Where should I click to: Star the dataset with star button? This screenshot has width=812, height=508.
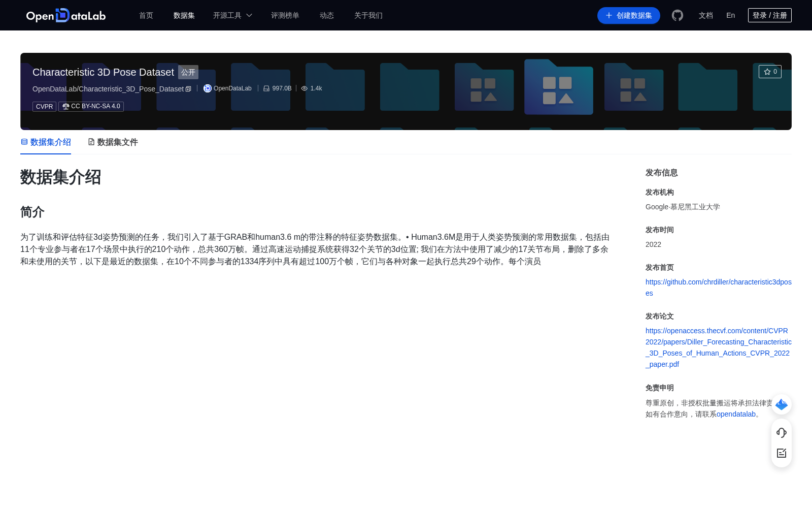click(x=770, y=72)
